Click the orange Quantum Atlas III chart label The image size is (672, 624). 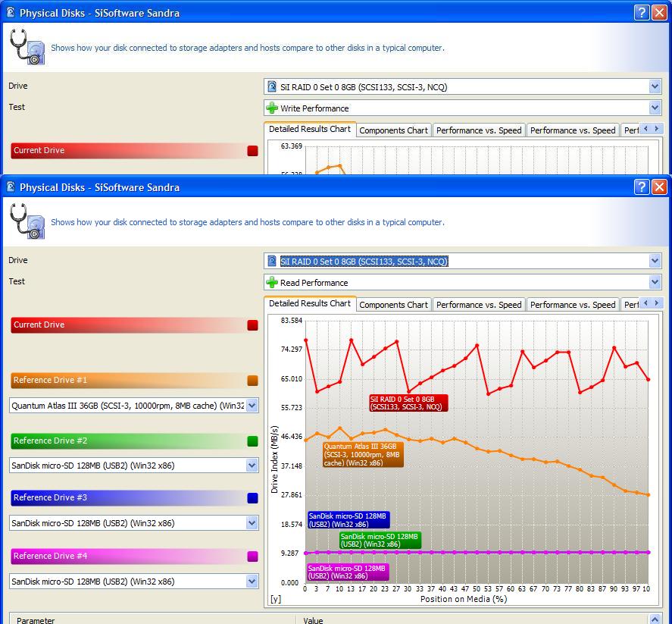pyautogui.click(x=363, y=455)
